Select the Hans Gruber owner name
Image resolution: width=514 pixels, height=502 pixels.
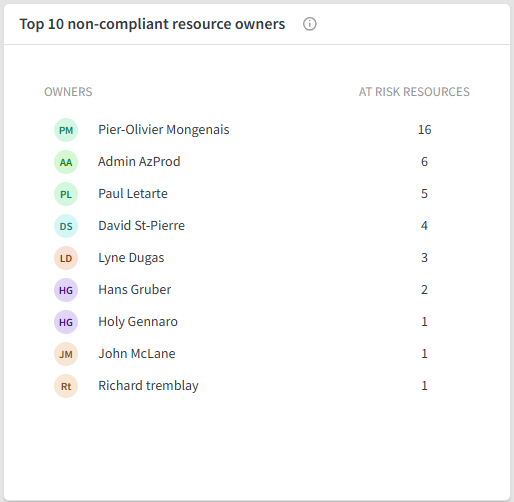(134, 290)
